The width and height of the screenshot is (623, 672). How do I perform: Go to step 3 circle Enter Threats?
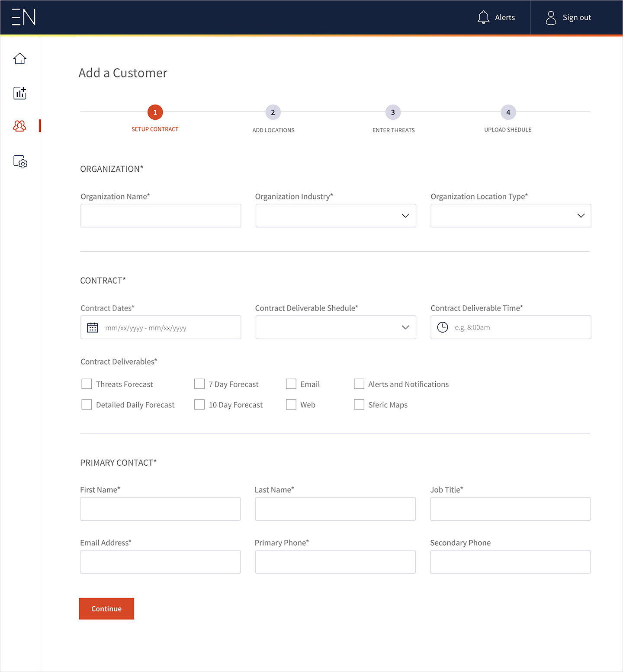(393, 112)
